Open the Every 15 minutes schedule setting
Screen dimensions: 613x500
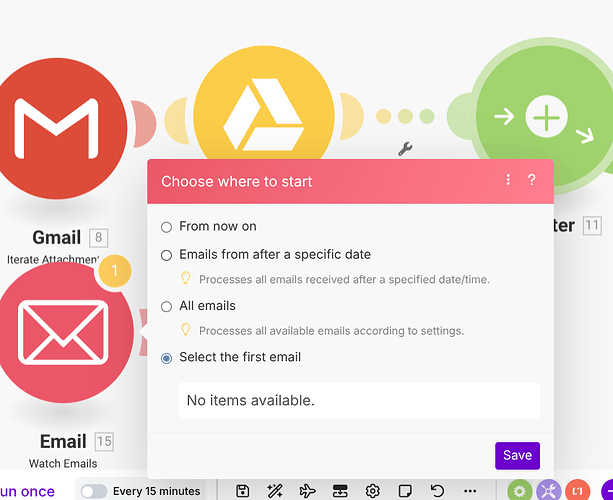156,491
